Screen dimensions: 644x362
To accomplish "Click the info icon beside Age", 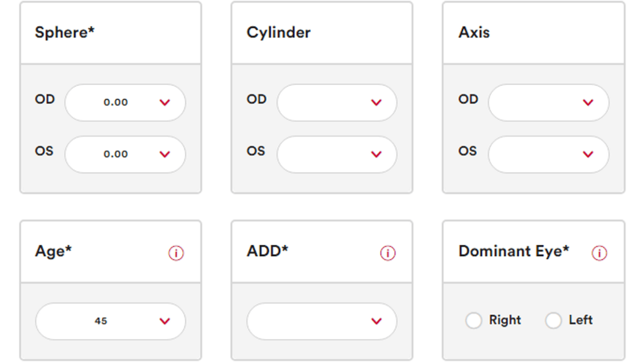I will click(176, 253).
